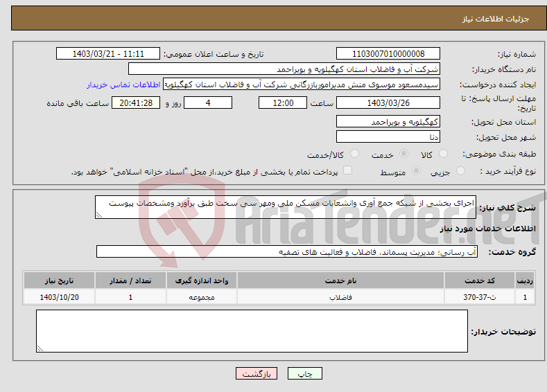547x392 pixels.
Task: Click the گروه خدمت field آب رسانی
Action: [x=287, y=251]
